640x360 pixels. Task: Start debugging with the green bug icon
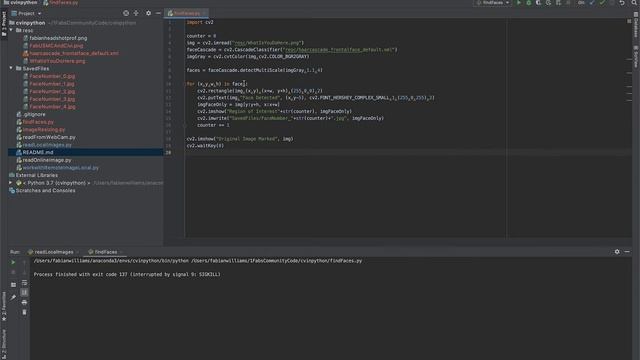point(529,2)
